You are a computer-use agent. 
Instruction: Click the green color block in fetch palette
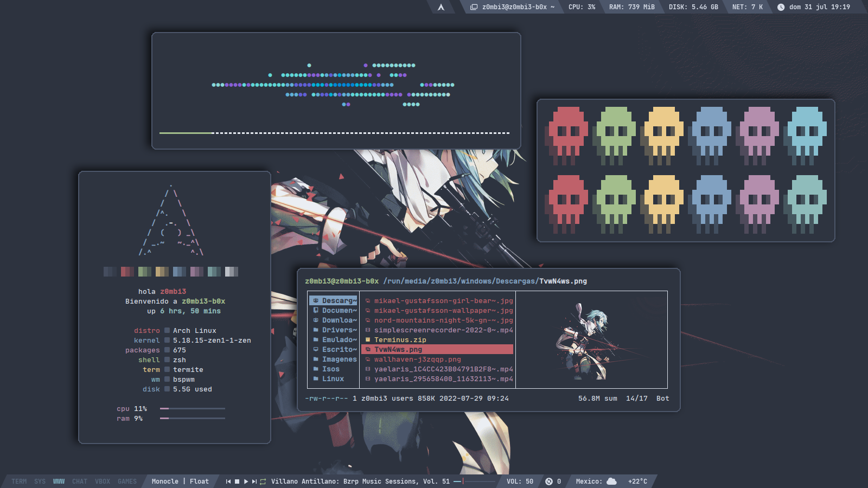click(145, 272)
